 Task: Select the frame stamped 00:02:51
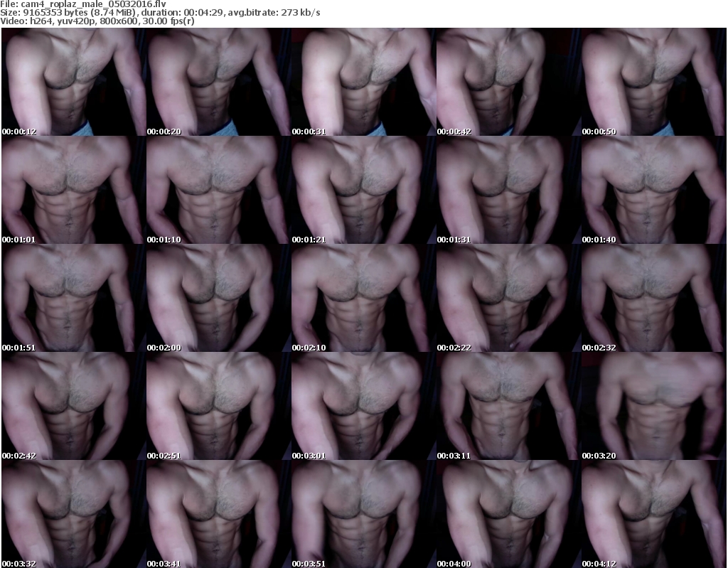pyautogui.click(x=219, y=406)
